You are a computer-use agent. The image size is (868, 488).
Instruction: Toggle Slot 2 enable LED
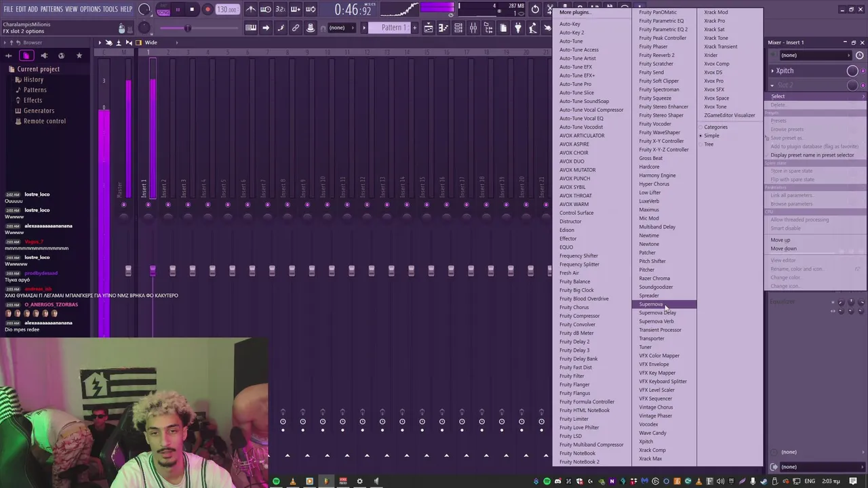click(863, 85)
